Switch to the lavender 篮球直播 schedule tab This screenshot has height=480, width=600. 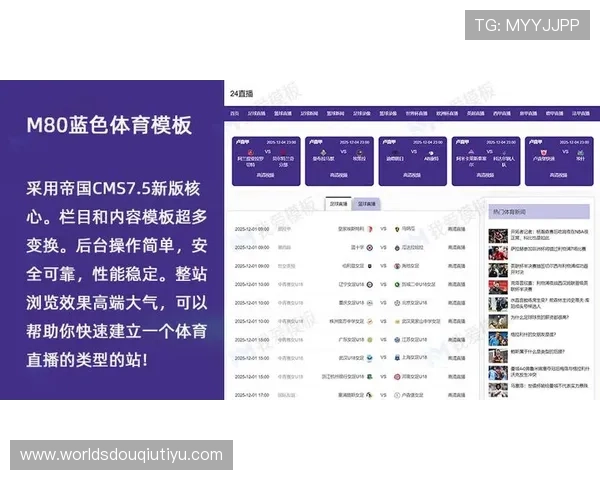367,204
